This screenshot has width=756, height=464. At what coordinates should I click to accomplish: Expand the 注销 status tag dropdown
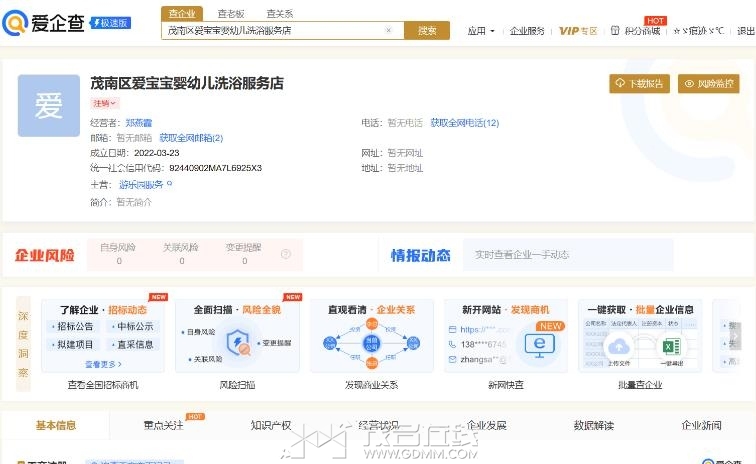(105, 103)
